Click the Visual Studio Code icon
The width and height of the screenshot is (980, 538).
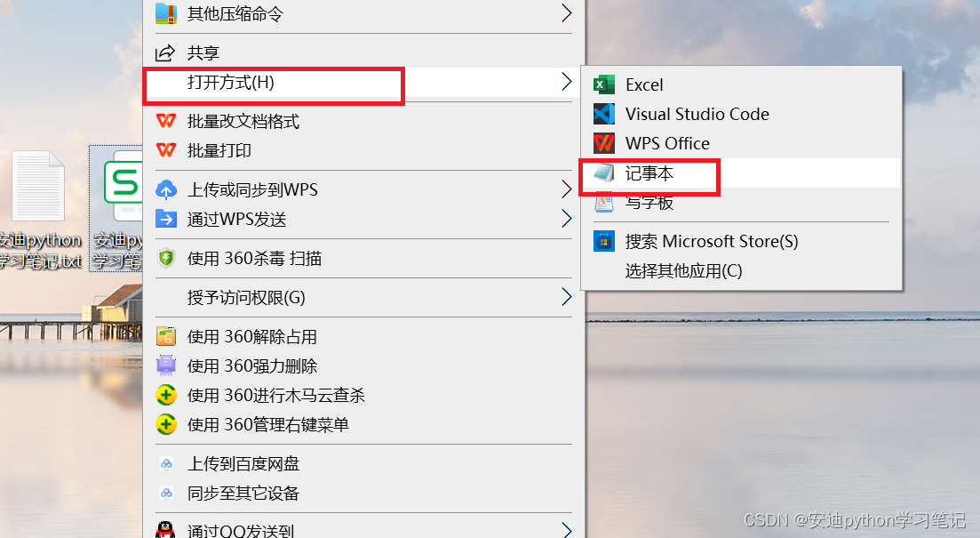click(x=604, y=114)
